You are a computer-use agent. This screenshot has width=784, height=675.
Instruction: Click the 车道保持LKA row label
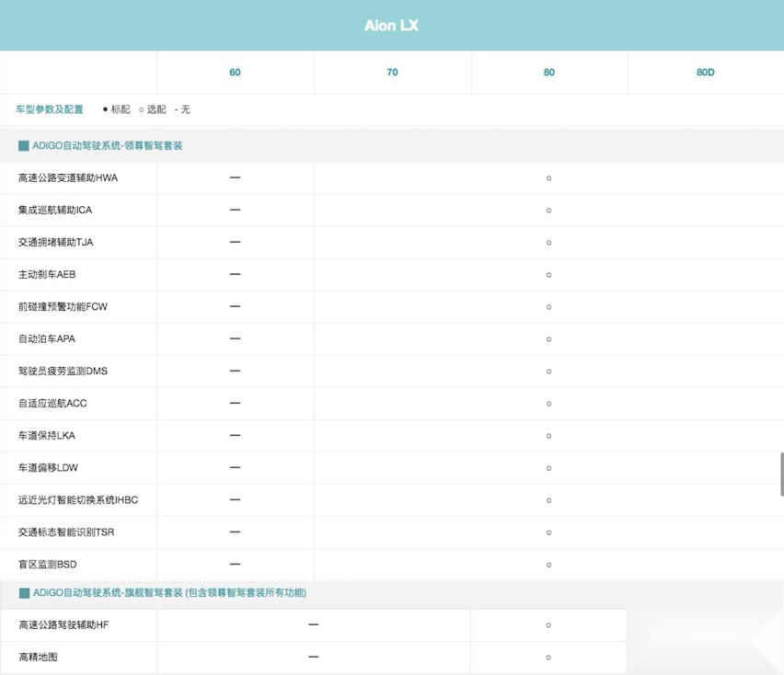(47, 436)
